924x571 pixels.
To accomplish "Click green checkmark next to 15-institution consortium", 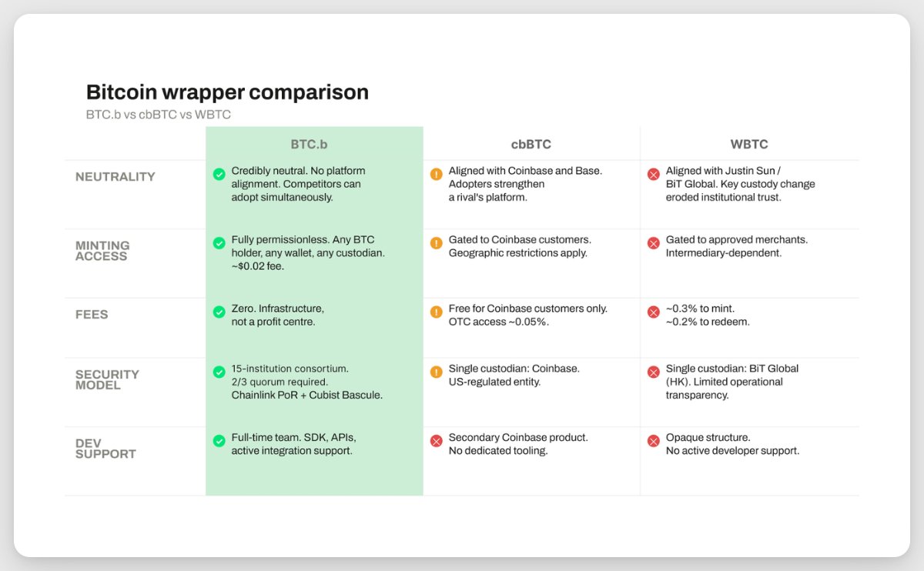I will [219, 372].
